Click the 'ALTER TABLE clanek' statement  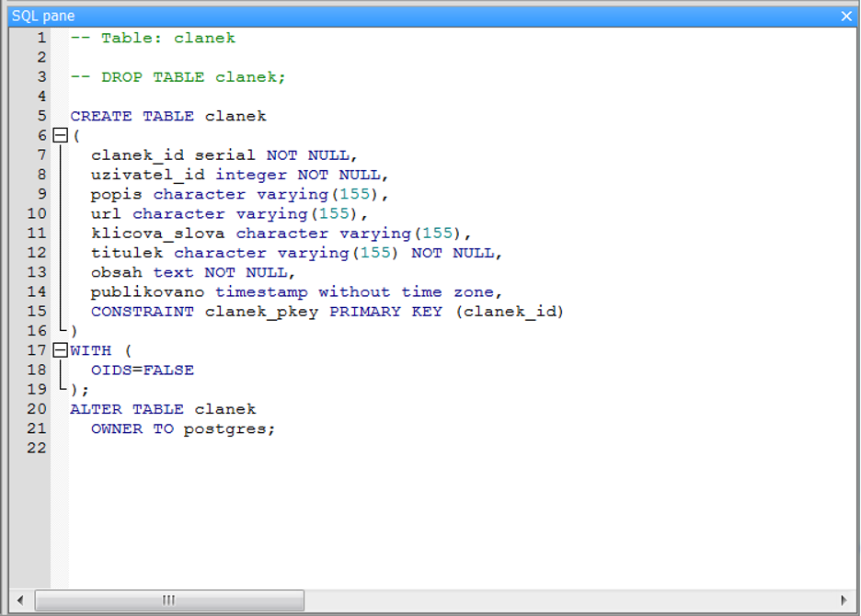click(x=163, y=409)
